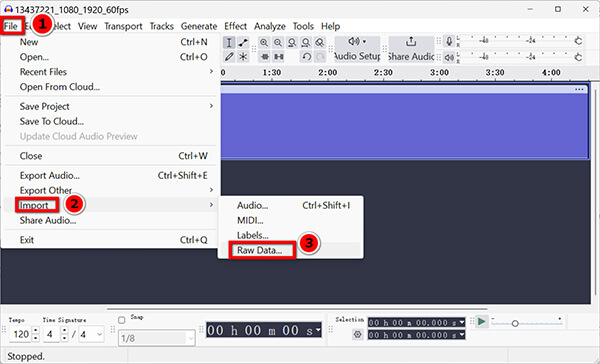Viewport: 600px width, 364px height.
Task: Click the tempo value field 120
Action: pos(21,335)
